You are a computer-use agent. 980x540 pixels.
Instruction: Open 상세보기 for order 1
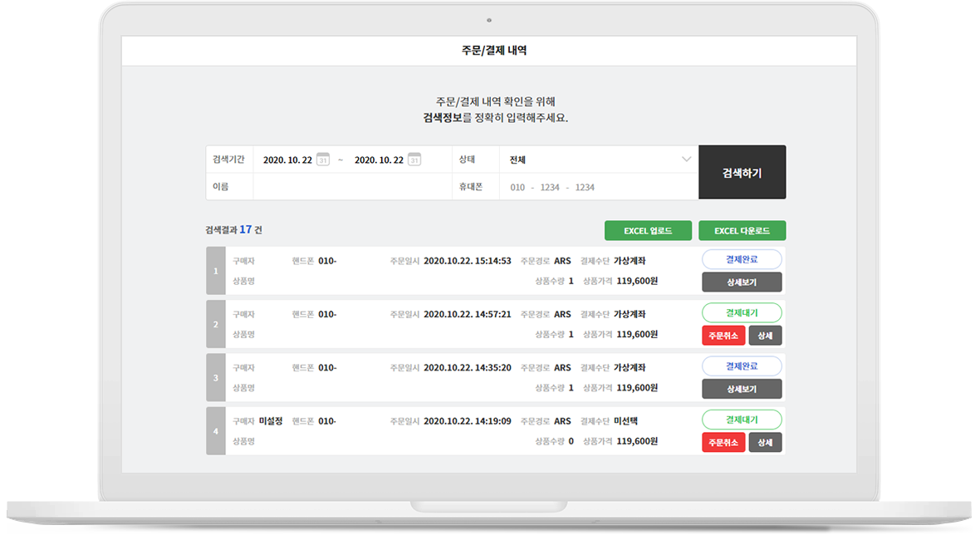click(742, 282)
